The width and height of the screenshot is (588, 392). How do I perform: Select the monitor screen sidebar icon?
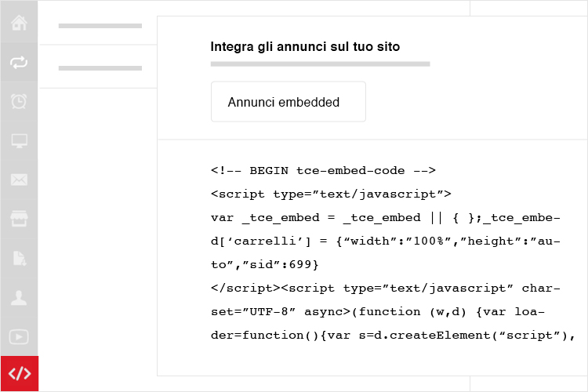tap(19, 140)
